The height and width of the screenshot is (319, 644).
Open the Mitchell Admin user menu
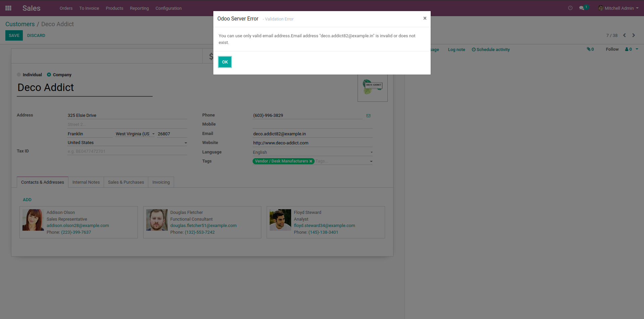(619, 8)
